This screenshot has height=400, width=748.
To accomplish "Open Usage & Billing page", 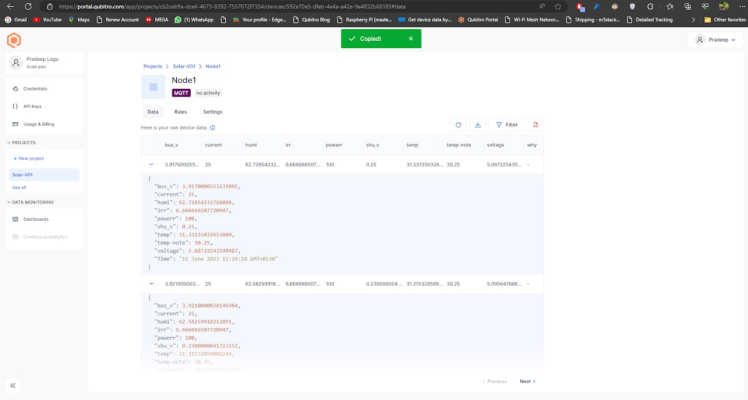I will [x=38, y=124].
